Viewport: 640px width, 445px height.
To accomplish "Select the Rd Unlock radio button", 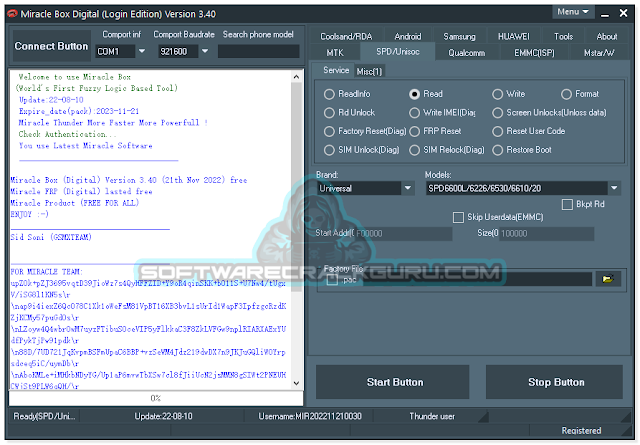I will (x=329, y=113).
